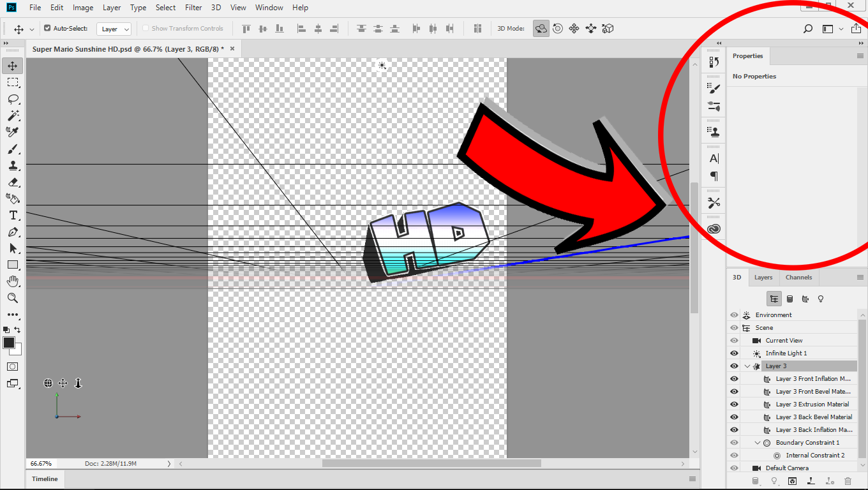This screenshot has height=490, width=868.
Task: Select the Lasso tool
Action: tap(13, 99)
